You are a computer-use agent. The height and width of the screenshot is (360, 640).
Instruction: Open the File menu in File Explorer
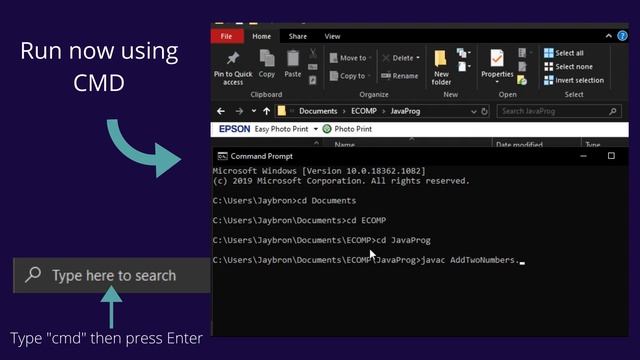coord(227,36)
